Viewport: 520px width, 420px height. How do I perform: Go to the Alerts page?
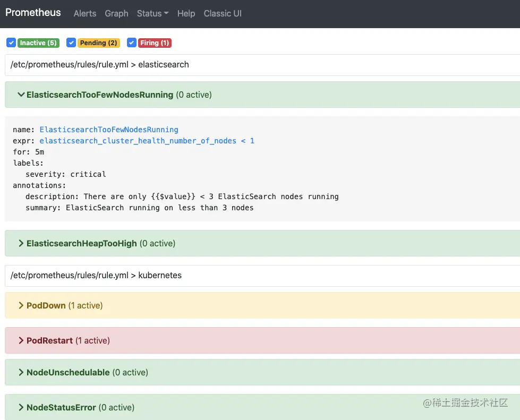point(85,14)
